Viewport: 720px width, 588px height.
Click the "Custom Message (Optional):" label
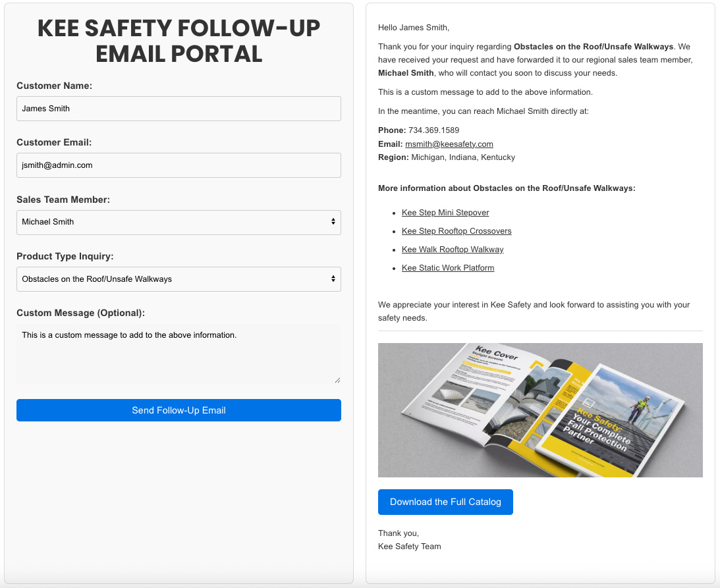click(80, 313)
